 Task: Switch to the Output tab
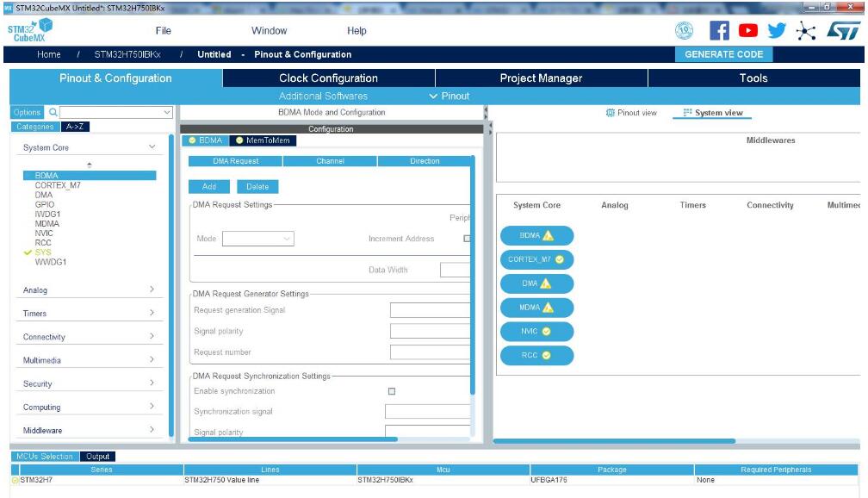[x=98, y=457]
